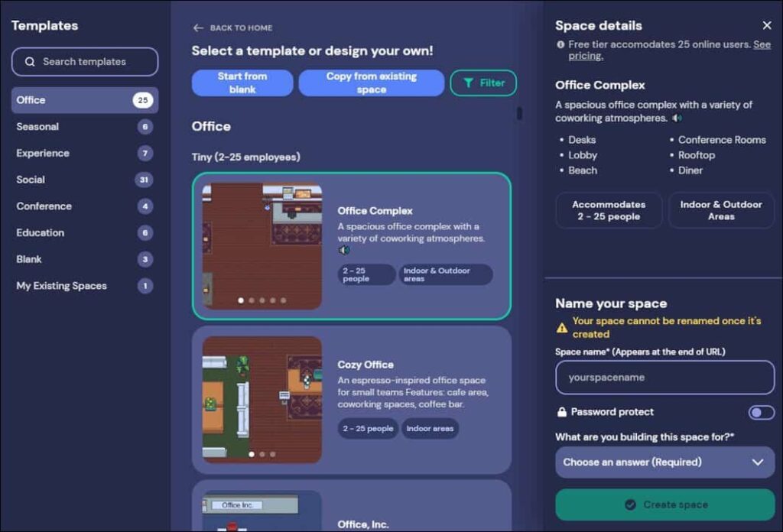Click the yellow warning triangle icon
The image size is (783, 532).
point(562,328)
